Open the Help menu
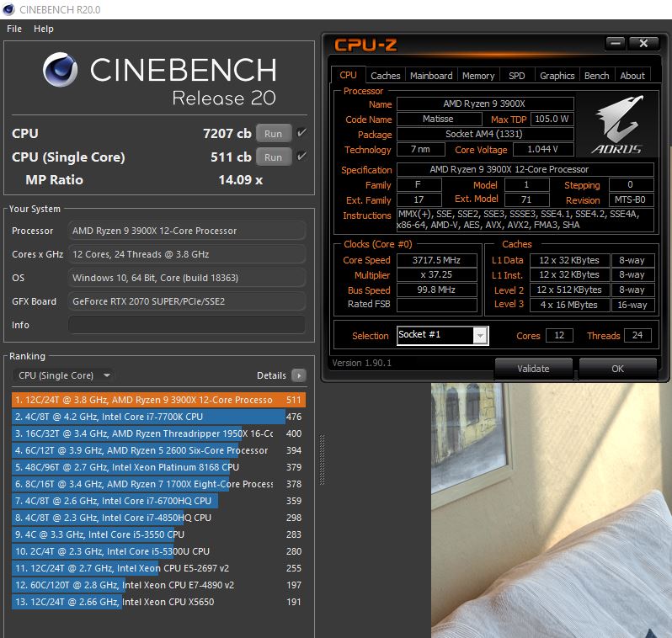Image resolution: width=672 pixels, height=638 pixels. pos(44,29)
